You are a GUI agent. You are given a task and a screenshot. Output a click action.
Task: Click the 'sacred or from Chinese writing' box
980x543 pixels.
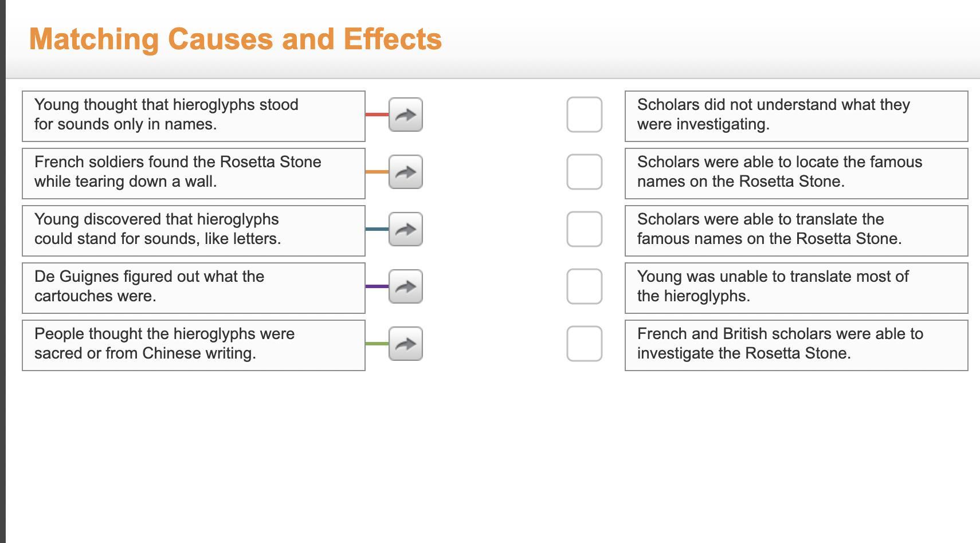pos(194,345)
